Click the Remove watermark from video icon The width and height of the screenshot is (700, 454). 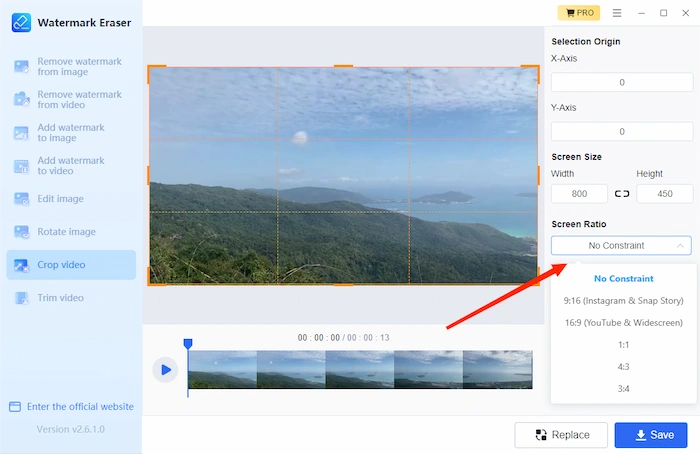coord(21,99)
